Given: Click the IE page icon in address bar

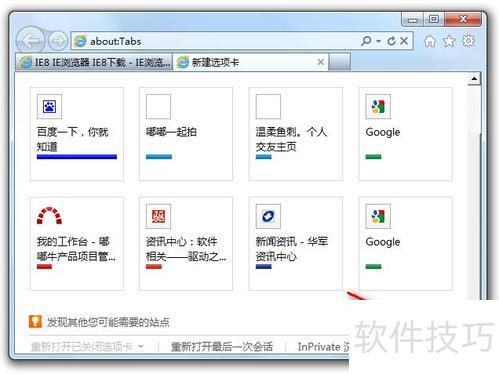Looking at the screenshot, I should 80,41.
